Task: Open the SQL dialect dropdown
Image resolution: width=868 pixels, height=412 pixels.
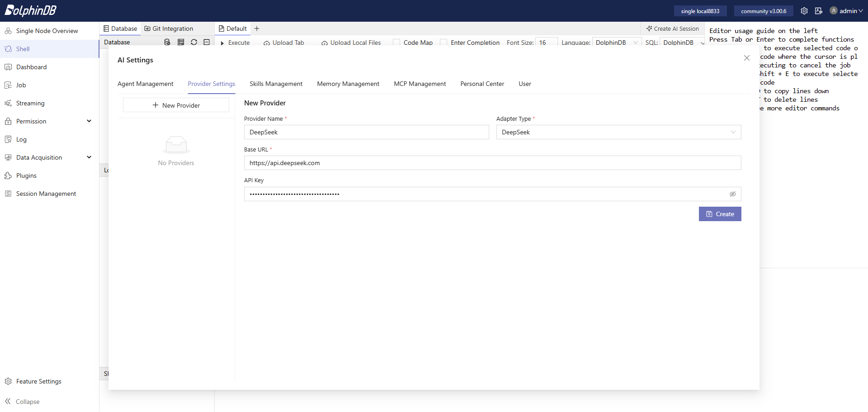Action: tap(683, 42)
